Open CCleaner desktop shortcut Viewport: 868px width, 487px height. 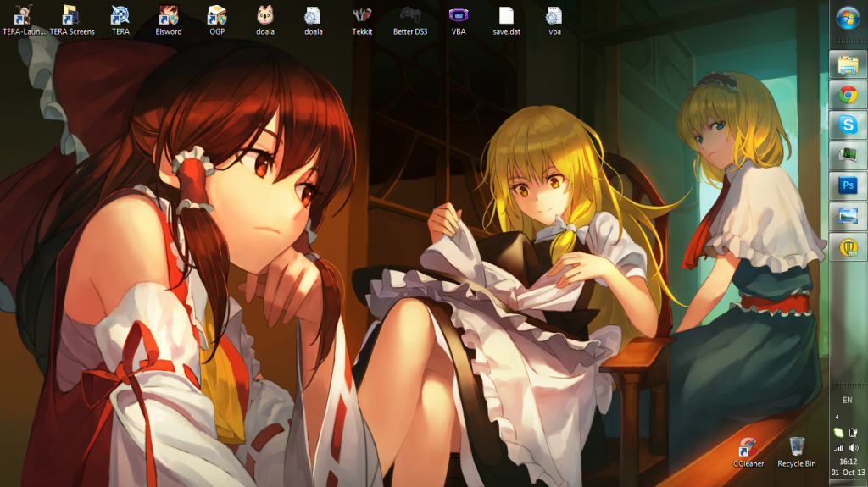[748, 448]
